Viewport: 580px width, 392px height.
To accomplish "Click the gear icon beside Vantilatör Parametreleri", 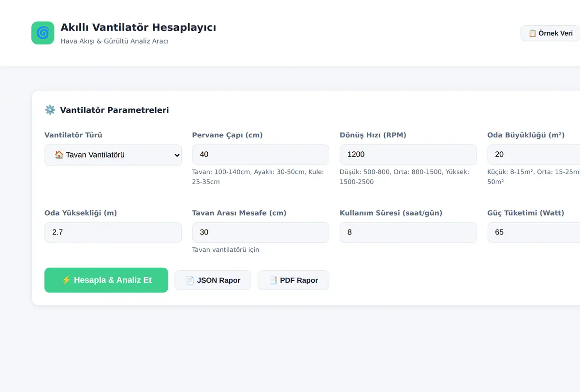I will [50, 110].
